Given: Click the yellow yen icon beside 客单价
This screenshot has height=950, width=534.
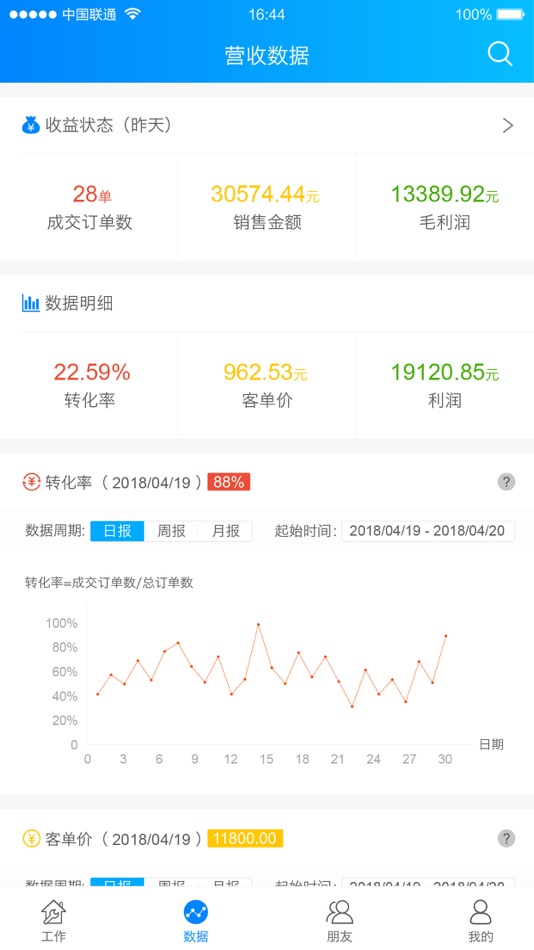Looking at the screenshot, I should click(31, 839).
